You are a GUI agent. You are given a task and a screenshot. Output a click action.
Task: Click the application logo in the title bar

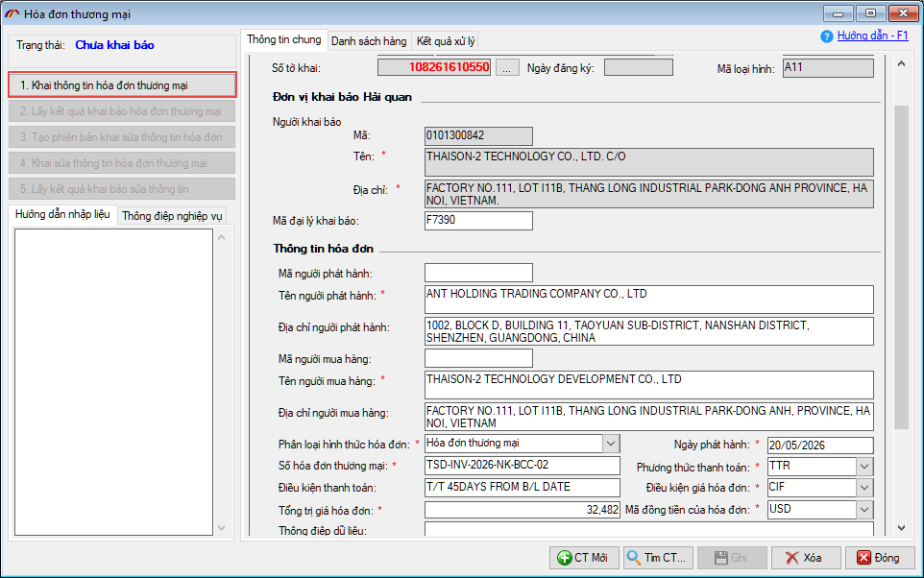[12, 13]
